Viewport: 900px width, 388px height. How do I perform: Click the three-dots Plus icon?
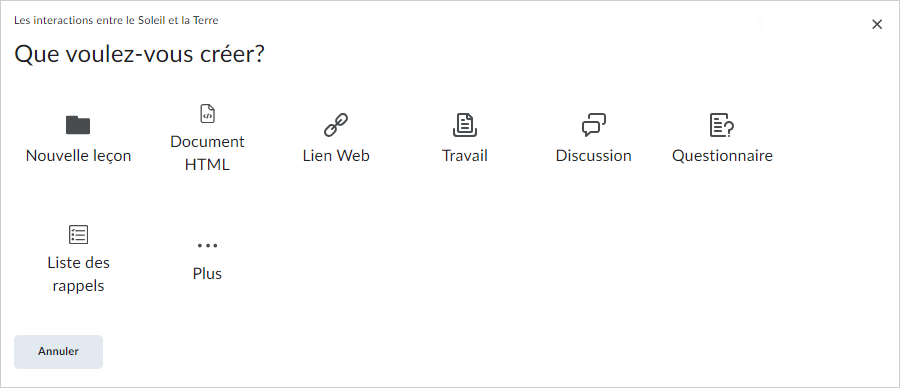(207, 246)
